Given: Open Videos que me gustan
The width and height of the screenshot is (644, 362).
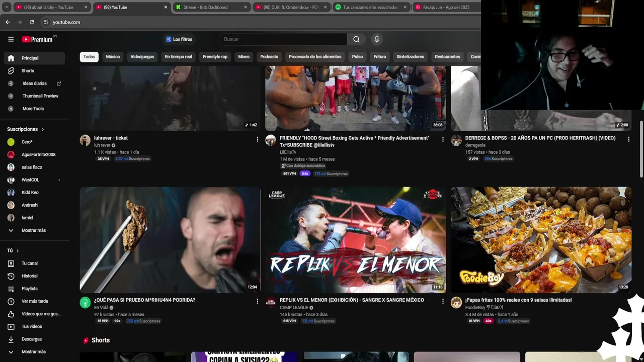Looking at the screenshot, I should click(34, 314).
